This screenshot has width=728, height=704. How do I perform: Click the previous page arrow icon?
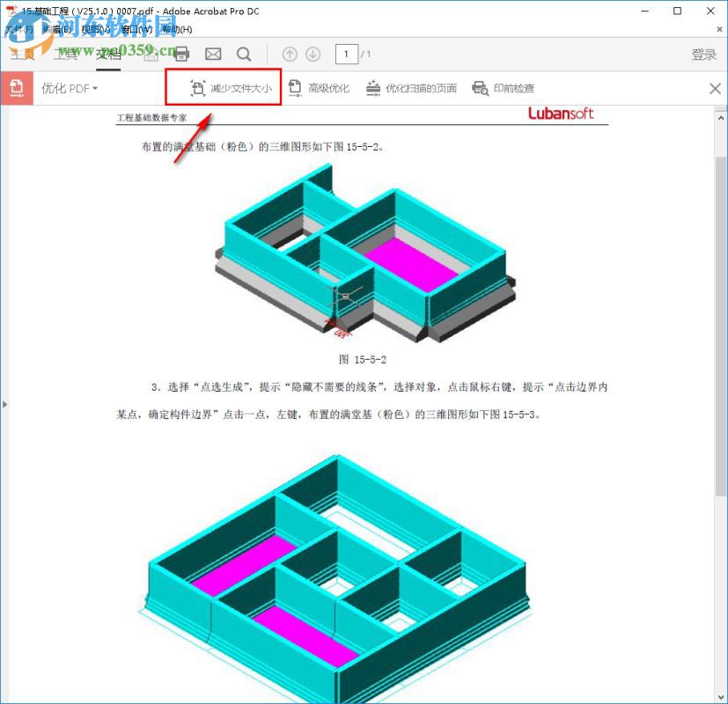(x=290, y=54)
